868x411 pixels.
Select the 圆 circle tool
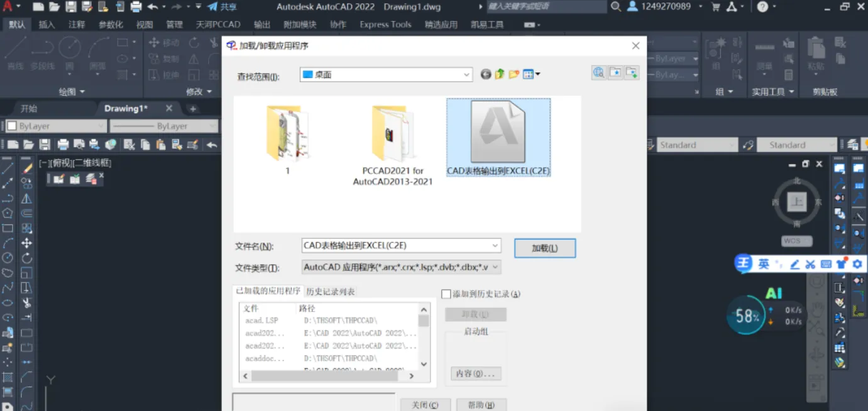(x=69, y=53)
